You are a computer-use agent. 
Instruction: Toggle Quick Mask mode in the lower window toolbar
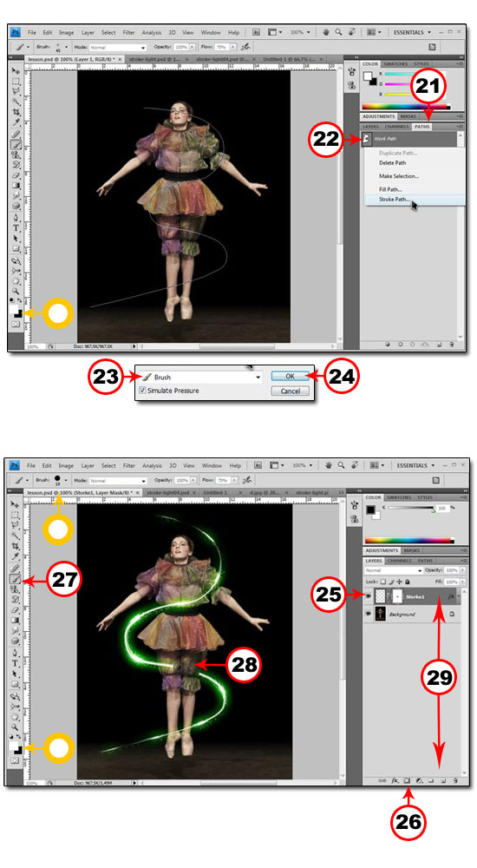pyautogui.click(x=15, y=760)
